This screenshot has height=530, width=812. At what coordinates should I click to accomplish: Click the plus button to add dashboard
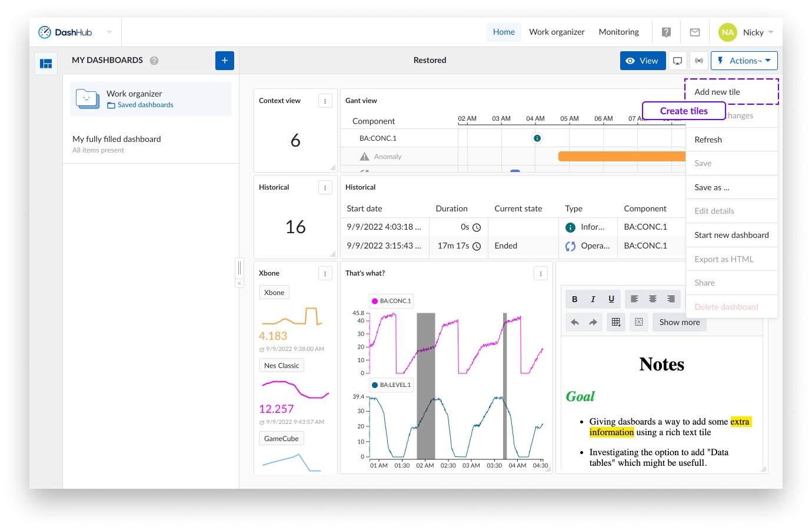click(x=225, y=61)
